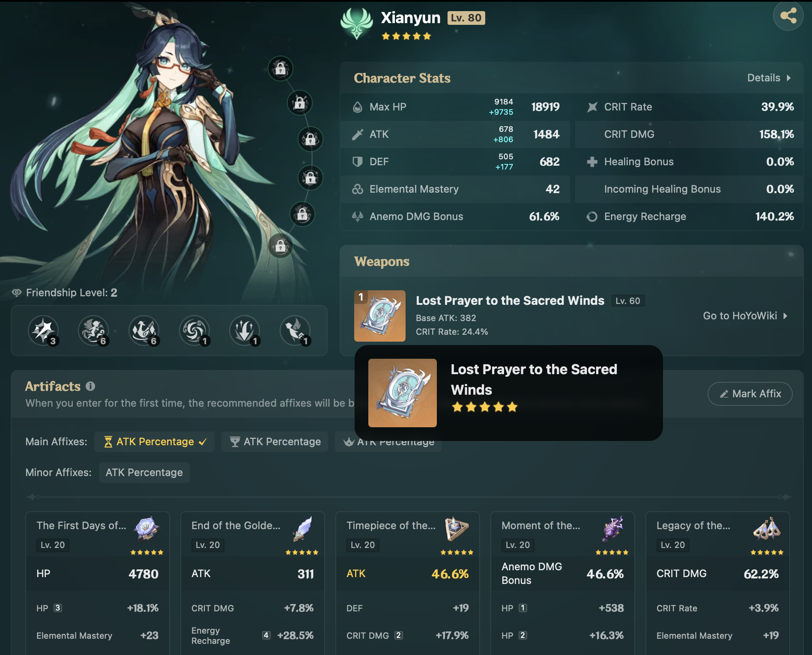
Task: Click the share icon at top right
Action: click(788, 16)
